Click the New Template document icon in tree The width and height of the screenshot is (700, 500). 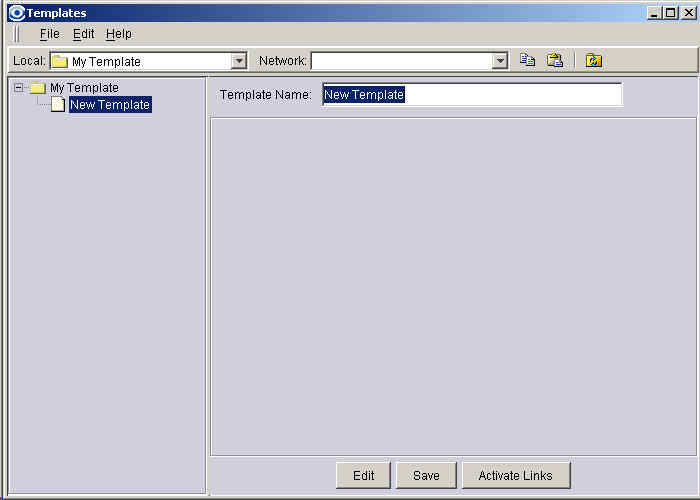pos(58,104)
